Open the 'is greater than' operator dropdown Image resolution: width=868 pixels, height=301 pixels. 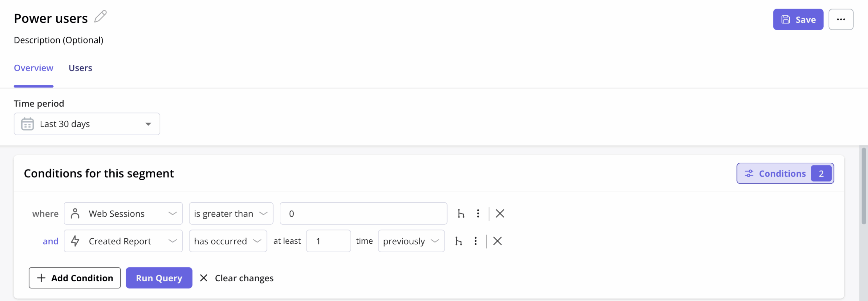point(231,213)
